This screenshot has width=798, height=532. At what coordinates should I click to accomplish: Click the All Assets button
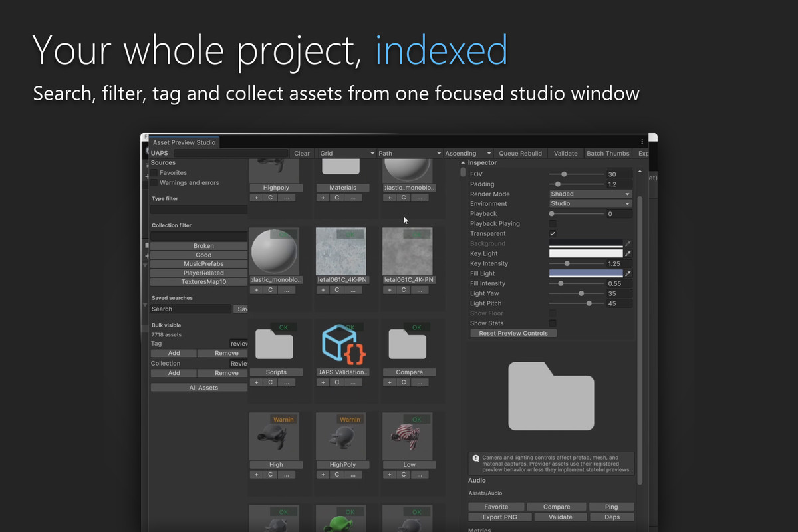click(199, 388)
